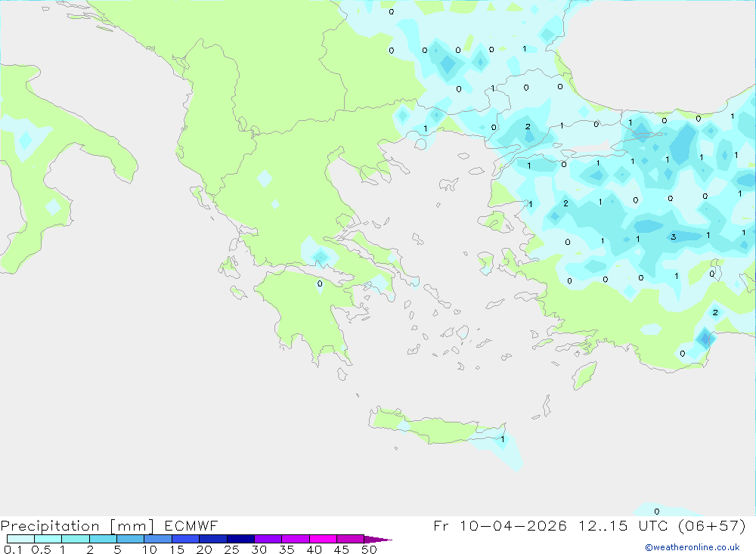Click the 'ECMWF' model label
756x554 pixels.
point(191,525)
